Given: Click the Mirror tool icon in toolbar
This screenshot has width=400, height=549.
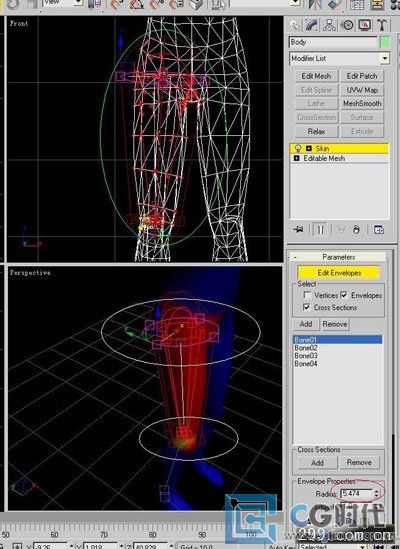Looking at the screenshot, I should 315,5.
